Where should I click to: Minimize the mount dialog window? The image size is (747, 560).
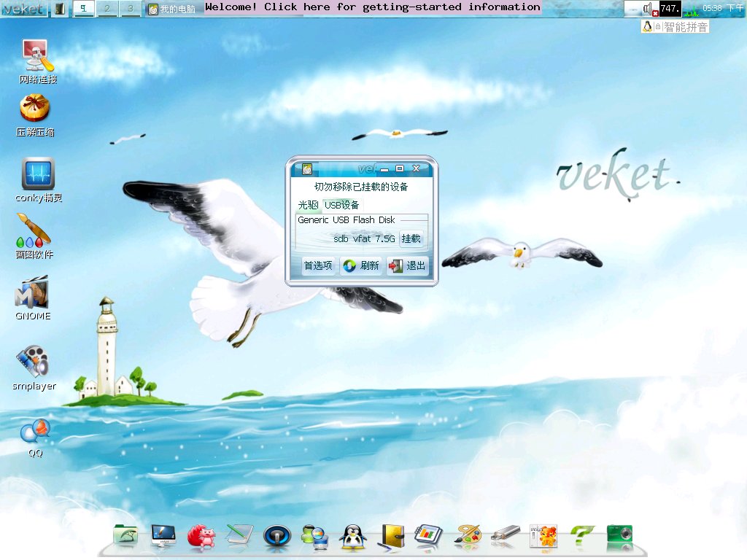[384, 169]
